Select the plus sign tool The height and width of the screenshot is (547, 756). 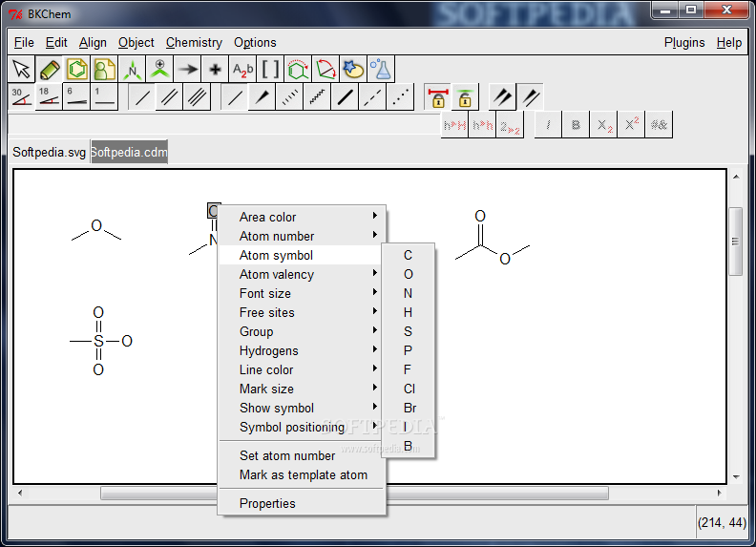215,70
